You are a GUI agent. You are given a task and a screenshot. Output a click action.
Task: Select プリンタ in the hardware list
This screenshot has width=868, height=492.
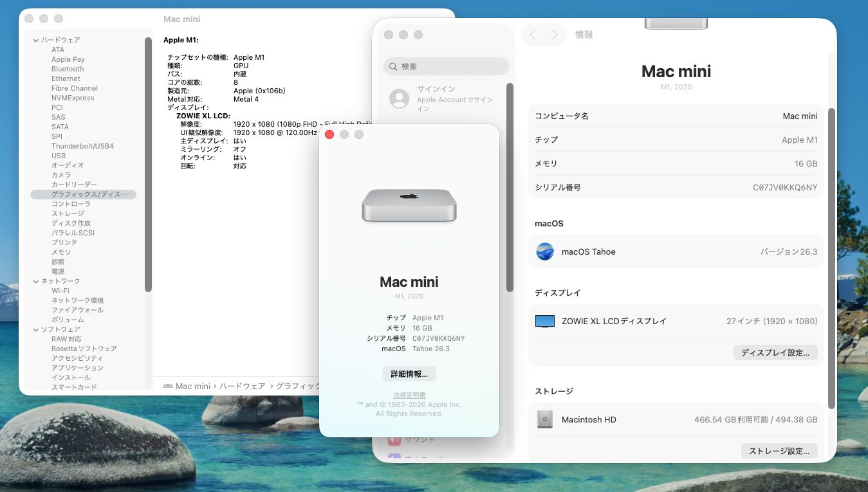coord(64,242)
